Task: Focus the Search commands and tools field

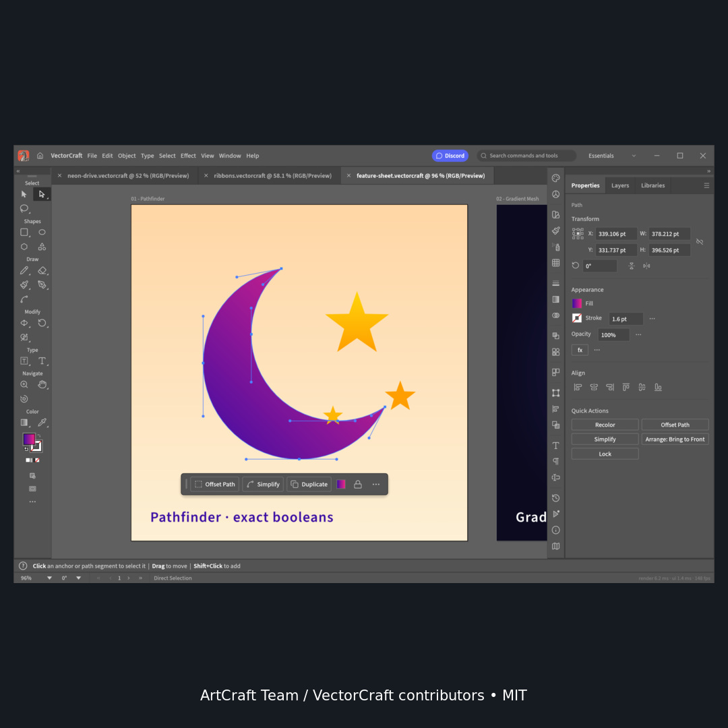Action: point(526,156)
